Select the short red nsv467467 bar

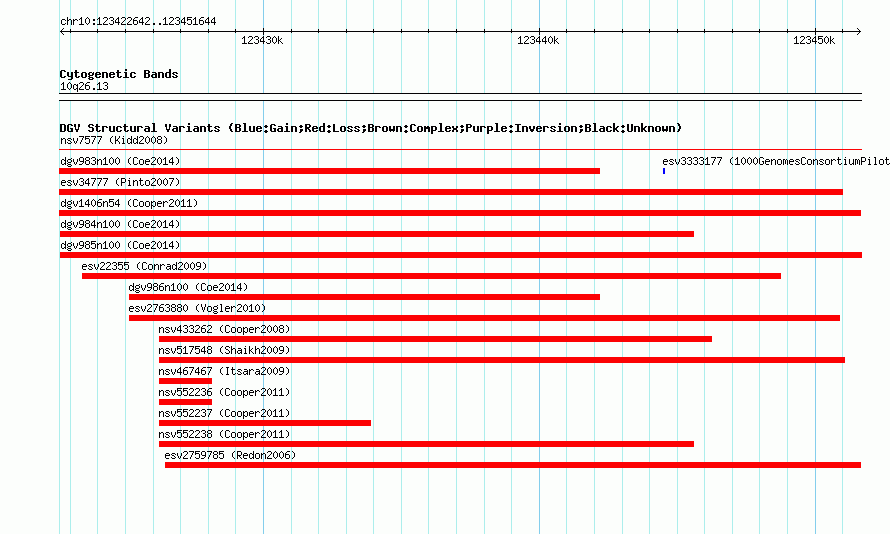click(x=185, y=381)
